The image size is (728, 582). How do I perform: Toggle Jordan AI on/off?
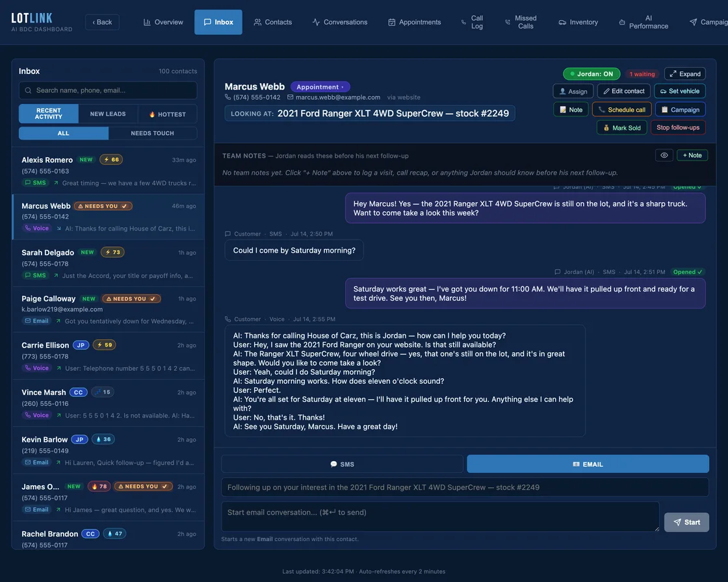[x=591, y=74]
